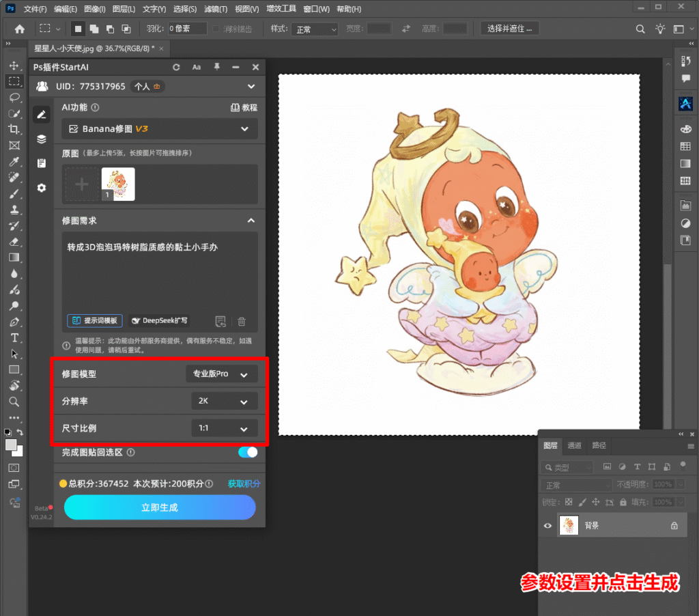The height and width of the screenshot is (616, 699).
Task: Toggle lock image pixels brush icon
Action: point(582,502)
